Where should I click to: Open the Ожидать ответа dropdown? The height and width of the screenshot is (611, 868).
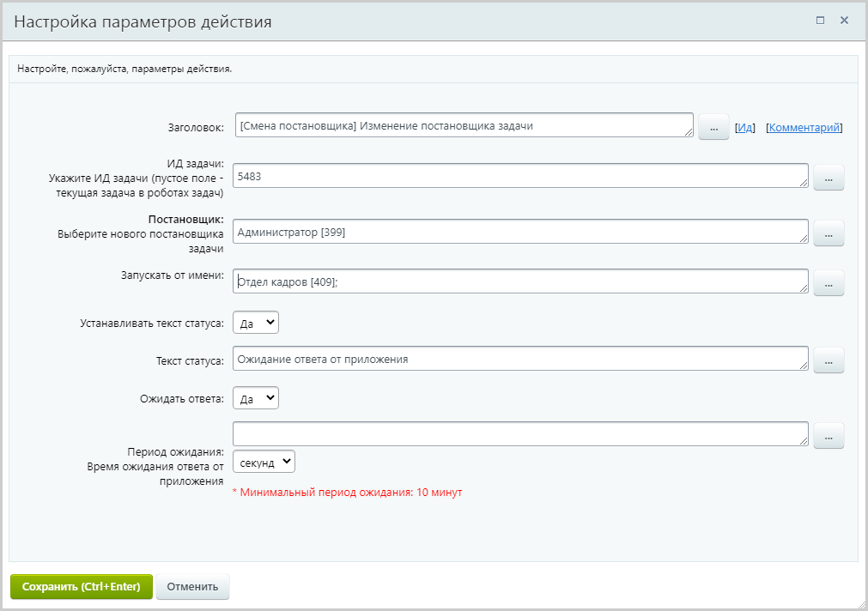[256, 398]
